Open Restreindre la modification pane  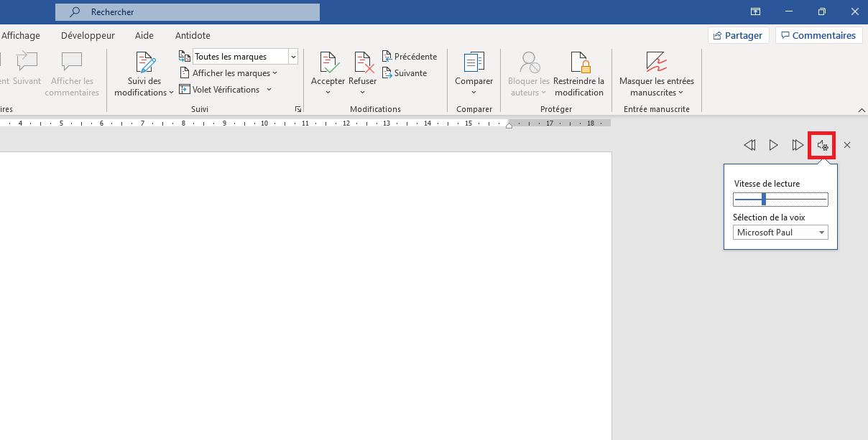click(x=579, y=74)
